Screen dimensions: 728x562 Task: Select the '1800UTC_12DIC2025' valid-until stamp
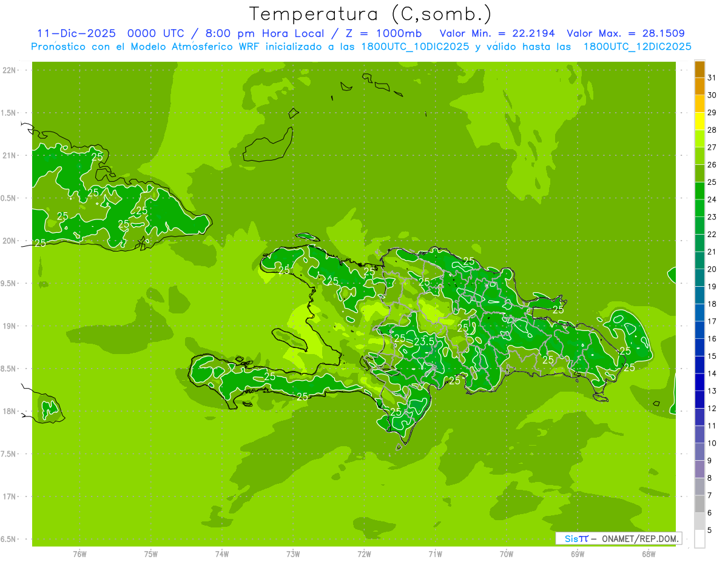click(x=637, y=47)
